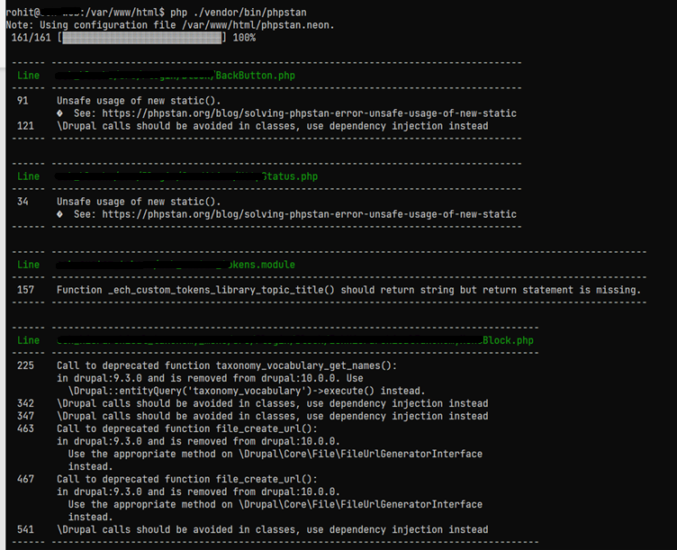This screenshot has height=550, width=677.
Task: Click the BackButton.php file name
Action: [255, 76]
